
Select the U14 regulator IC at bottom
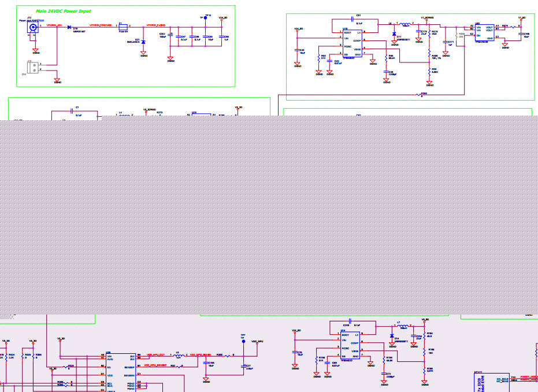click(351, 345)
